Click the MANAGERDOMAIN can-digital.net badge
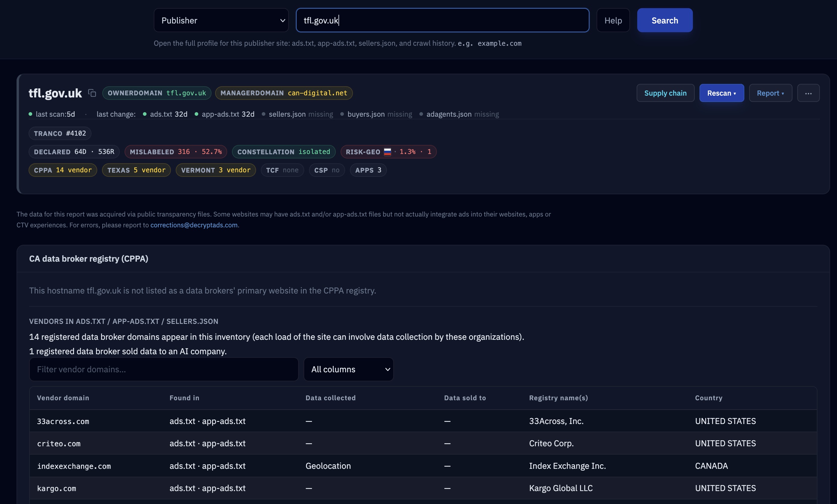 (284, 93)
